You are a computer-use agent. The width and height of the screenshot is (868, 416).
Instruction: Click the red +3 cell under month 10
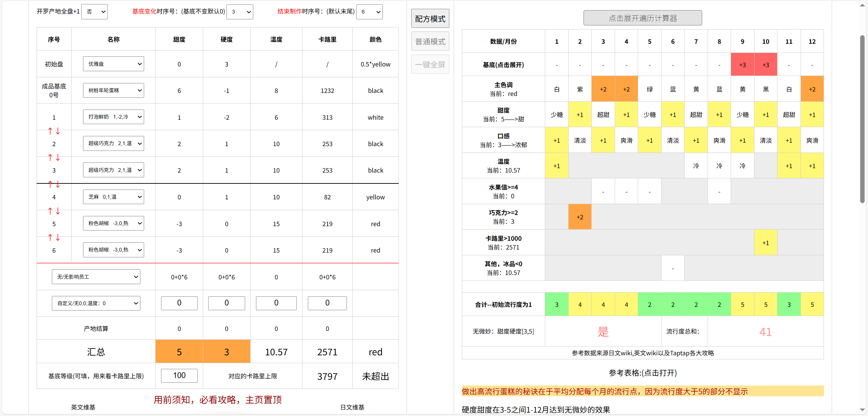pos(766,65)
